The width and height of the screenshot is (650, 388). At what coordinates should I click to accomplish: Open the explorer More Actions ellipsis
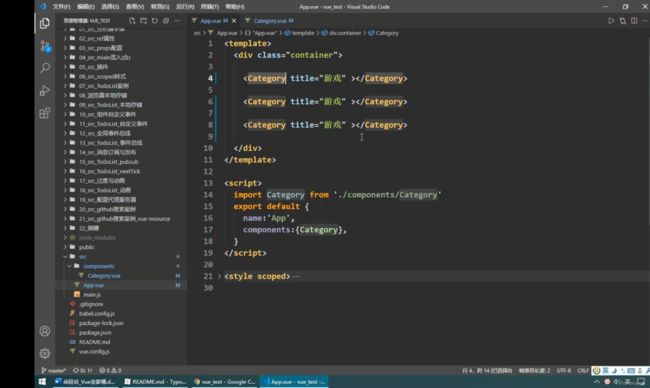point(177,21)
